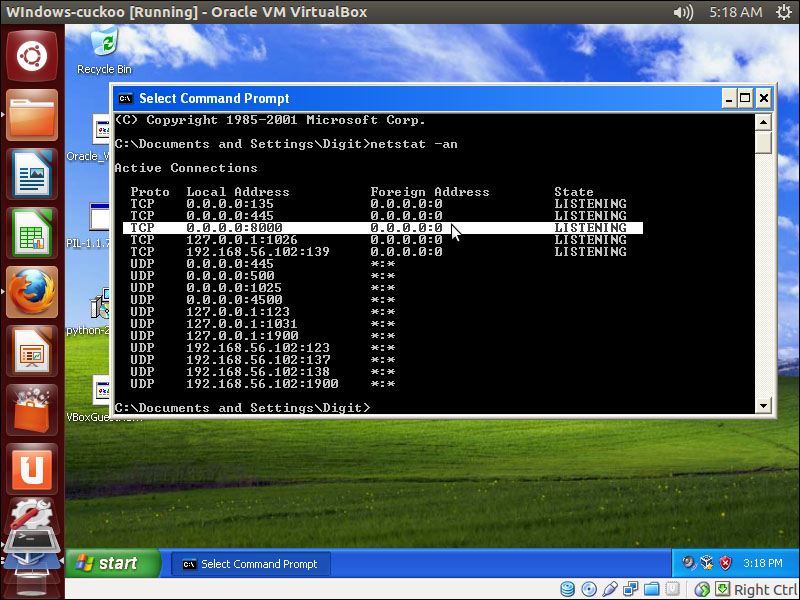This screenshot has height=600, width=800.
Task: Click the Windows security alert shield tray icon
Action: (725, 563)
